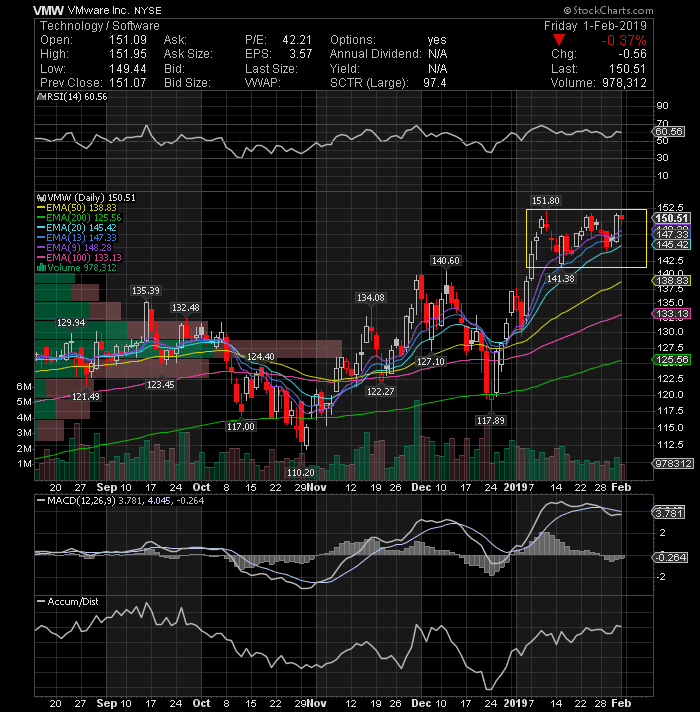
Task: Select the Open value 151.09
Action: tap(128, 40)
